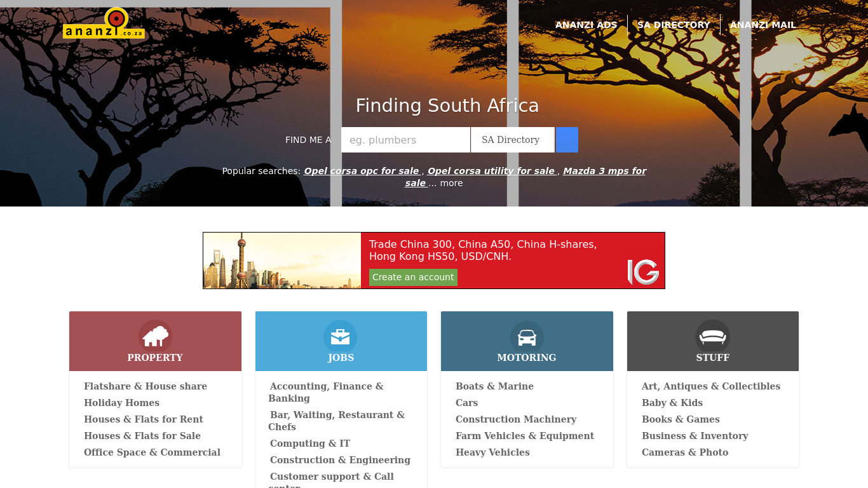Click the Shanghai skyline ad image

coord(282,261)
